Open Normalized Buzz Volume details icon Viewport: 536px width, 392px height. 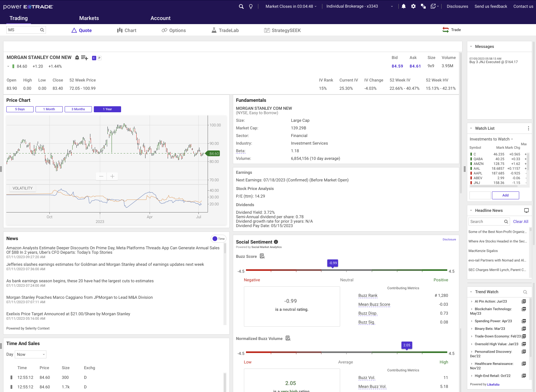point(288,338)
